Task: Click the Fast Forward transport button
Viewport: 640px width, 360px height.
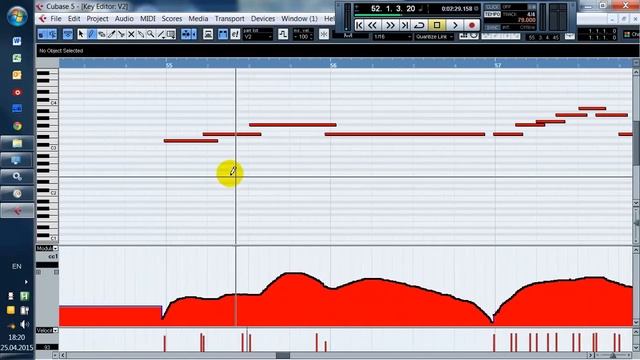Action: coord(390,25)
